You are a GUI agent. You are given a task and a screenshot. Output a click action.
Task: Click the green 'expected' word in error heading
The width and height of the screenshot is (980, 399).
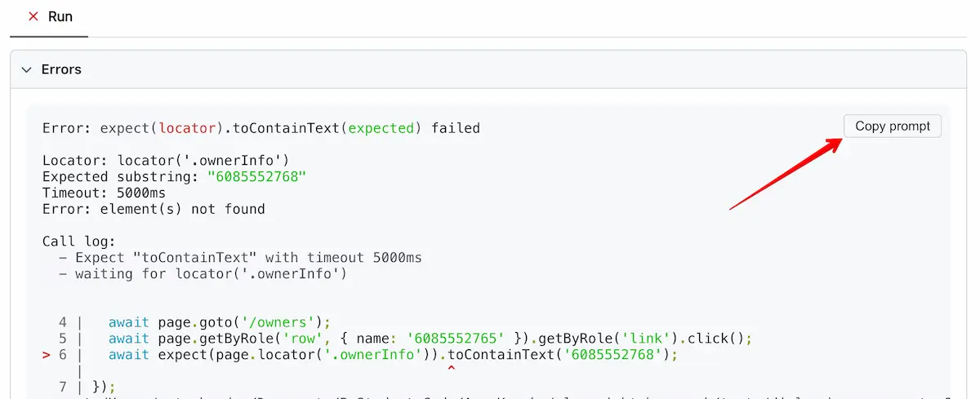382,127
